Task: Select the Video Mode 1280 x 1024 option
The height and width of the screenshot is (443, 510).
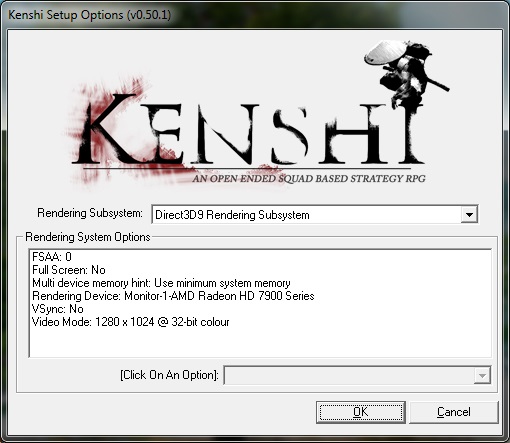Action: [x=130, y=322]
